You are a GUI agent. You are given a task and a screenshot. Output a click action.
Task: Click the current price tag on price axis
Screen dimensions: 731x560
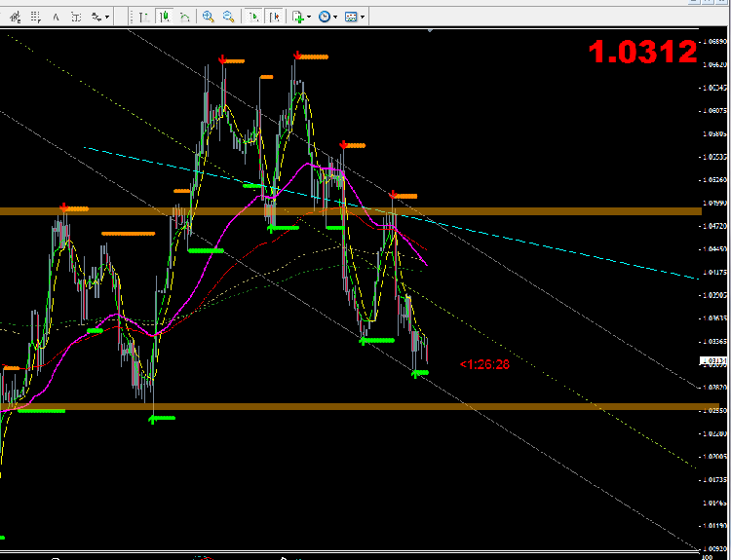[713, 361]
